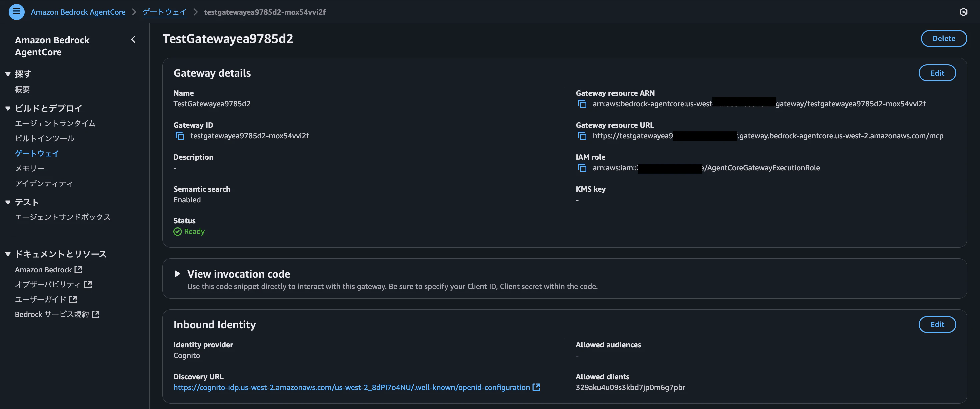Open the Cognito Discovery URL link
The height and width of the screenshot is (409, 980).
point(352,387)
